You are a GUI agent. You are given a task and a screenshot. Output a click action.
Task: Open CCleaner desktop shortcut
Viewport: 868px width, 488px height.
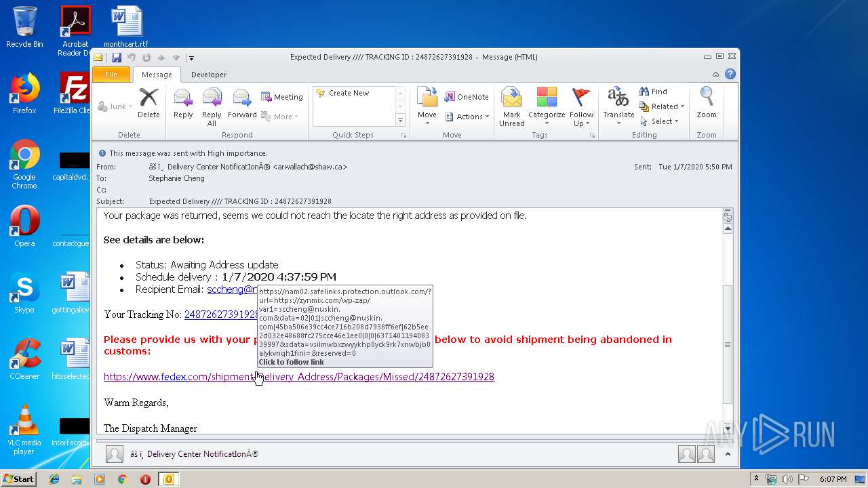24,359
